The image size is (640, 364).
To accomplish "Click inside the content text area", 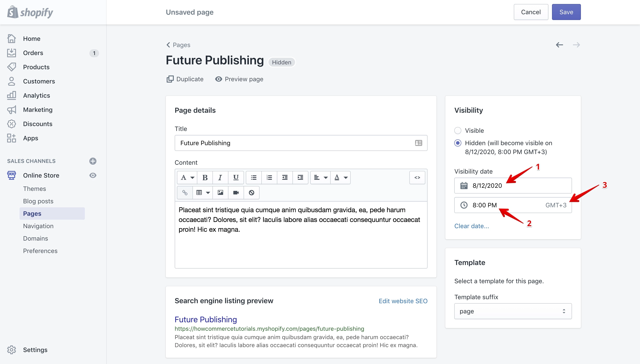I will pos(301,235).
